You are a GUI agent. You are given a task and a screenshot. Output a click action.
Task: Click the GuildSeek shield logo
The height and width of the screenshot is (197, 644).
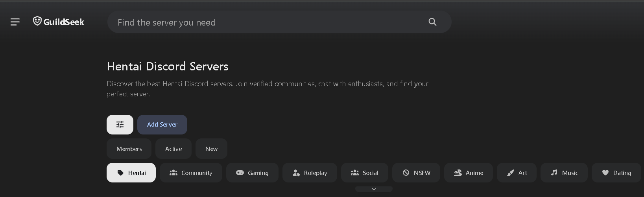pos(37,21)
